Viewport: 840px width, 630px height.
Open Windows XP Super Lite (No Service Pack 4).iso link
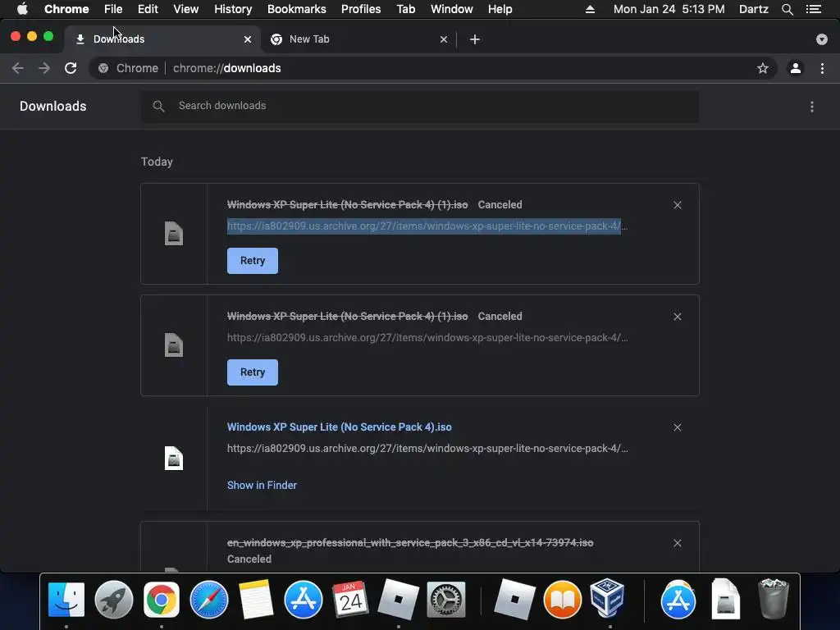(339, 427)
